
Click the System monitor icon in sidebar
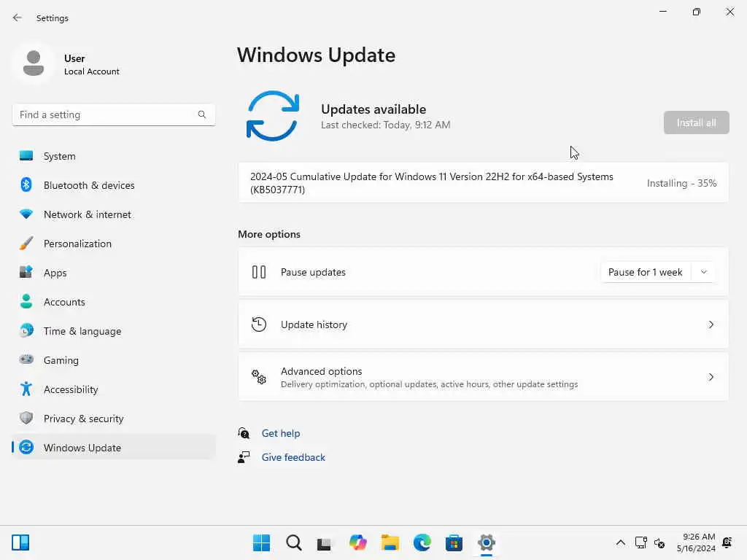click(x=26, y=156)
